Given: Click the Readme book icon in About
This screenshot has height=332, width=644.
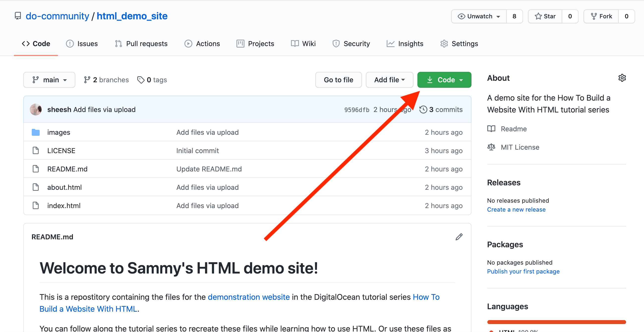Looking at the screenshot, I should click(x=491, y=129).
